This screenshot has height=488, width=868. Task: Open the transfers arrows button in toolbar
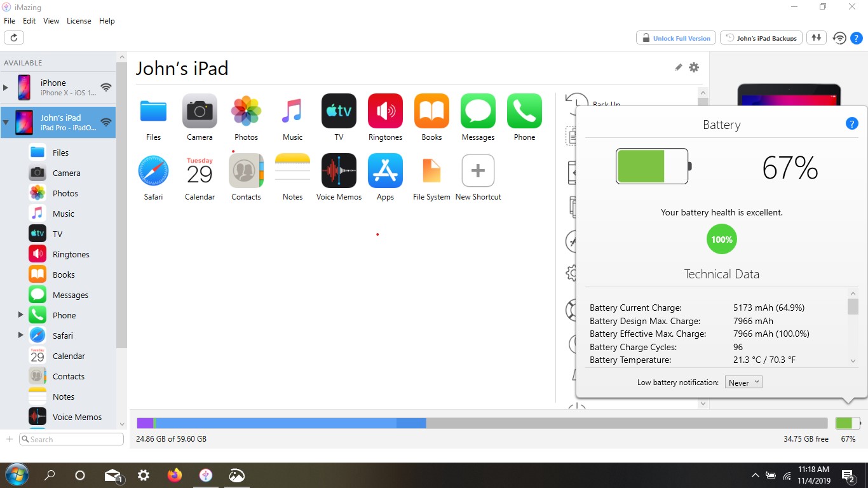coord(817,37)
